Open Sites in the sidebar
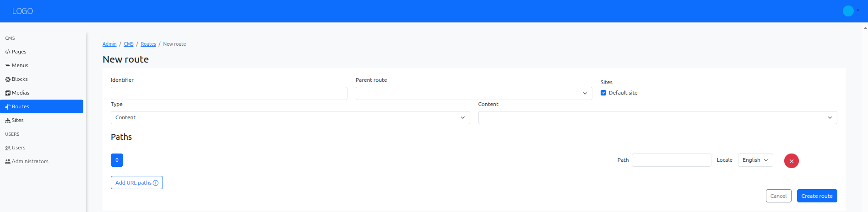This screenshot has width=868, height=212. point(42,120)
